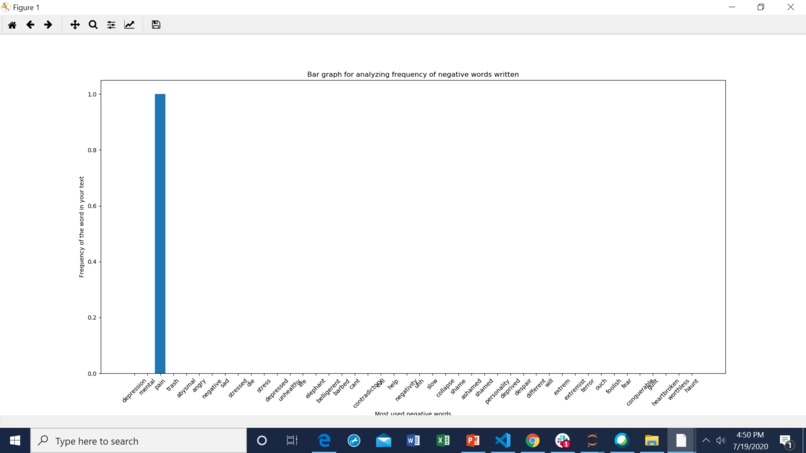This screenshot has width=806, height=453.
Task: Click the chart title about negative words
Action: pos(413,74)
